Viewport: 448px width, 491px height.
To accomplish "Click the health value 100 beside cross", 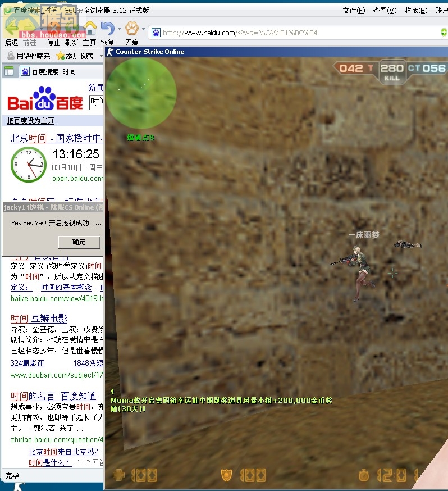I will (144, 475).
